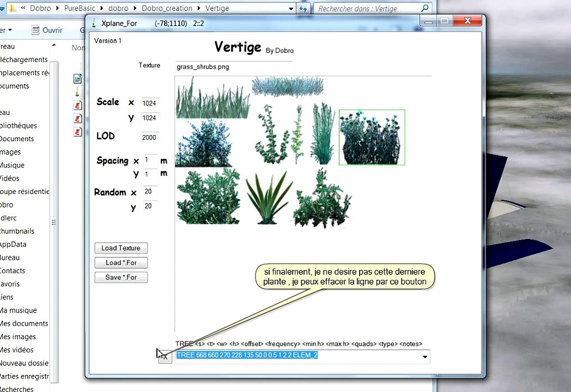571x392 pixels.
Task: Select the slender light-green stem sprite
Action: 298,134
